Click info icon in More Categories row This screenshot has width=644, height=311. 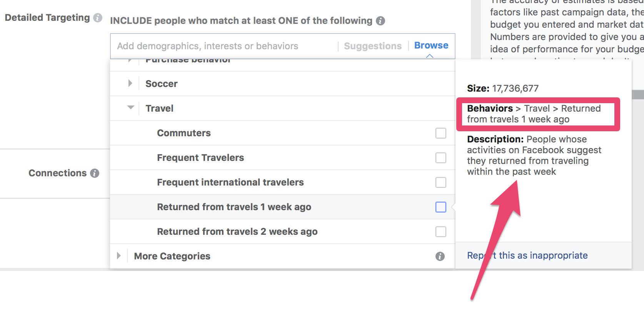[x=440, y=256]
